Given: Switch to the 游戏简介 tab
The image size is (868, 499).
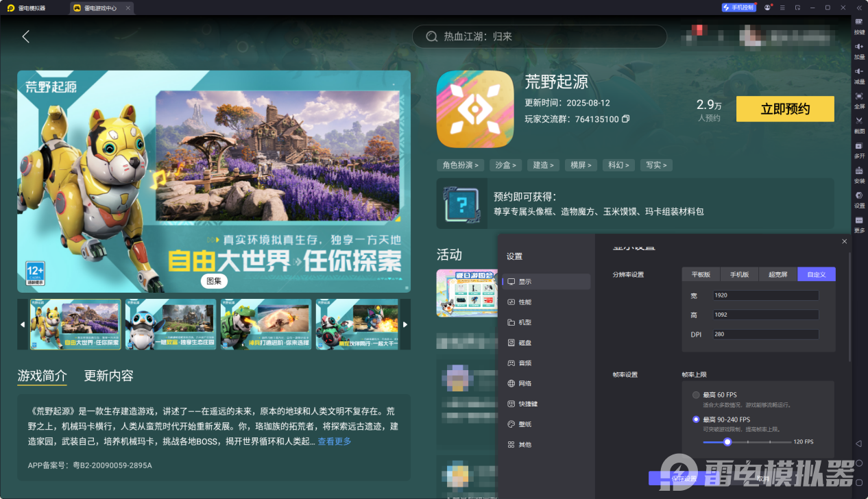Looking at the screenshot, I should click(43, 376).
